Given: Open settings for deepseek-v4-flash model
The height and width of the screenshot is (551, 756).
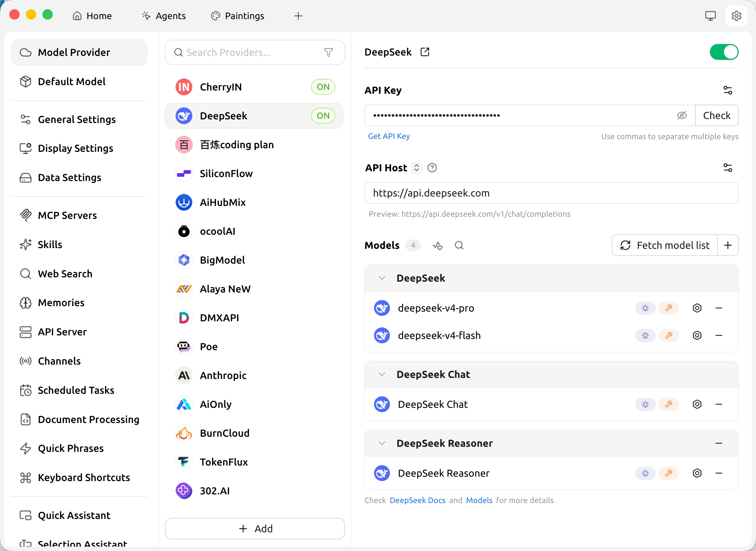Looking at the screenshot, I should [x=697, y=335].
